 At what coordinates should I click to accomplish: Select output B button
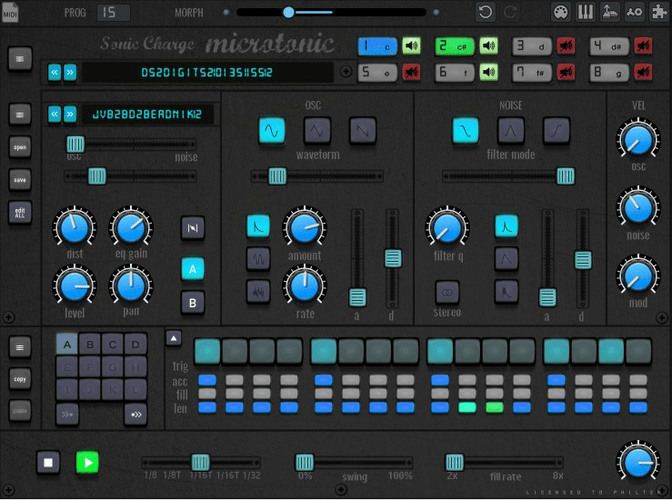(193, 302)
